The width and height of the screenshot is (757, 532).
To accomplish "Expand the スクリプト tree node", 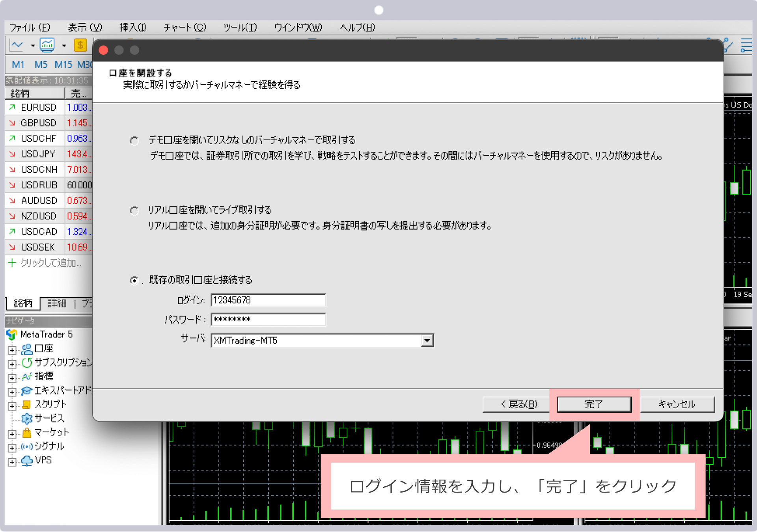I will [x=12, y=406].
